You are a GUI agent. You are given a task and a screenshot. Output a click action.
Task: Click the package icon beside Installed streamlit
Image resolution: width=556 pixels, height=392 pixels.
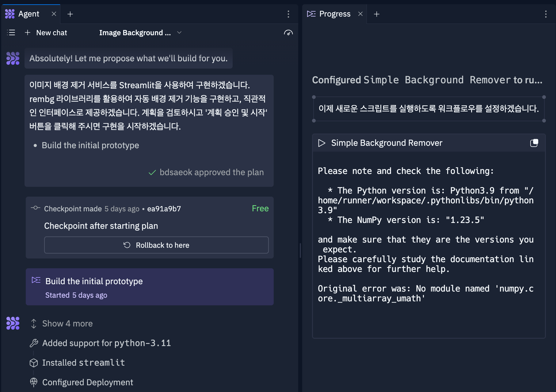(x=34, y=363)
